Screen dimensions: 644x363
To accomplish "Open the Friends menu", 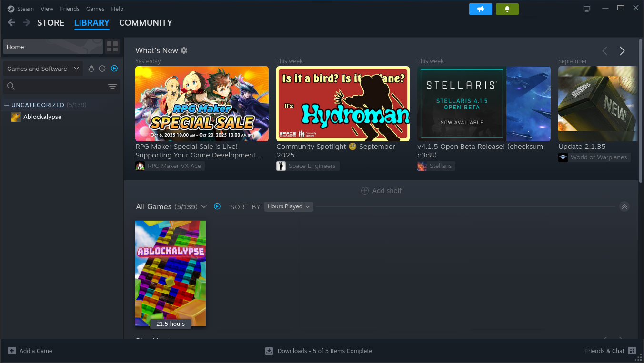I will (70, 9).
